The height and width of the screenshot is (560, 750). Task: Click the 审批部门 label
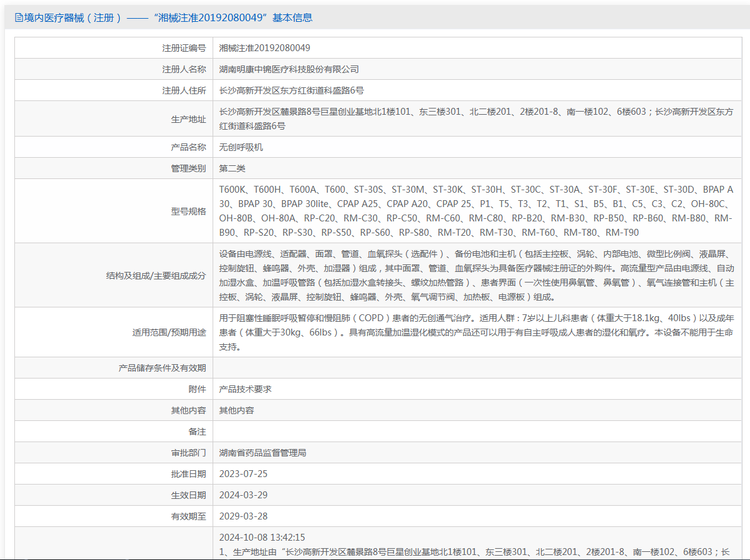188,453
